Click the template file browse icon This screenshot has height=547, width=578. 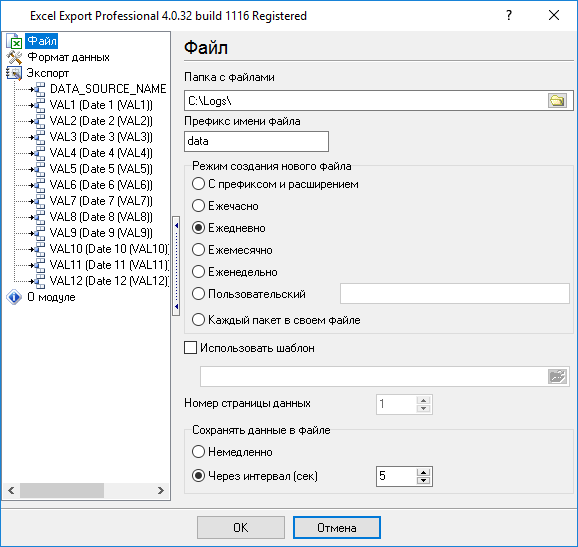557,377
